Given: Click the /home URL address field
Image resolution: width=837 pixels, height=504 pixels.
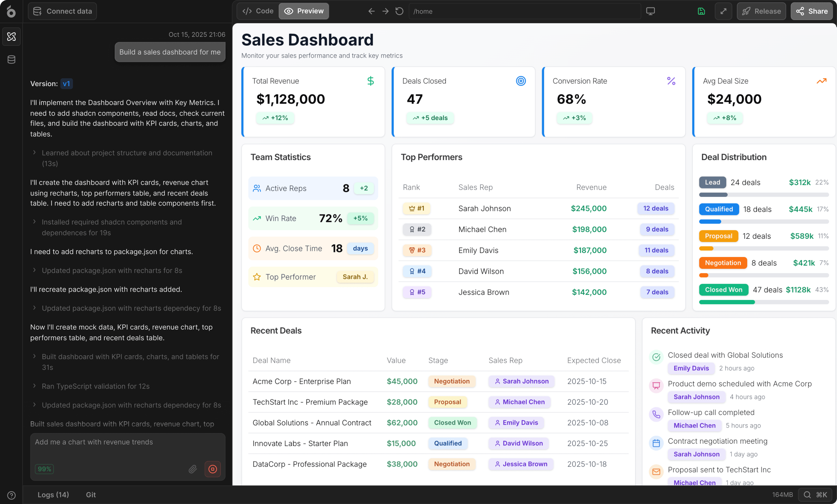Looking at the screenshot, I should tap(524, 11).
